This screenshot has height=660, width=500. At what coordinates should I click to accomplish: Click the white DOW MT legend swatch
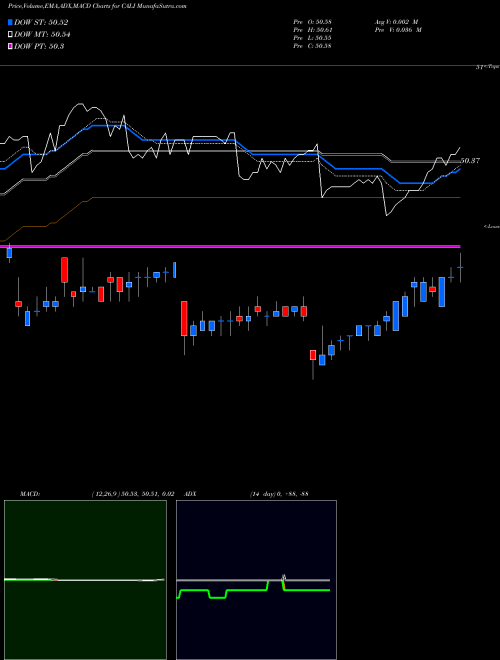pyautogui.click(x=11, y=34)
